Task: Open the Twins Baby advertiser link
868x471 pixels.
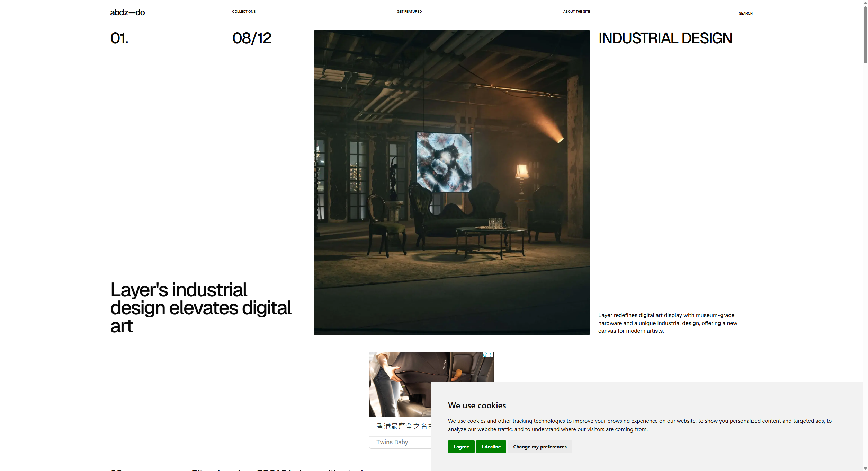Action: tap(392, 442)
